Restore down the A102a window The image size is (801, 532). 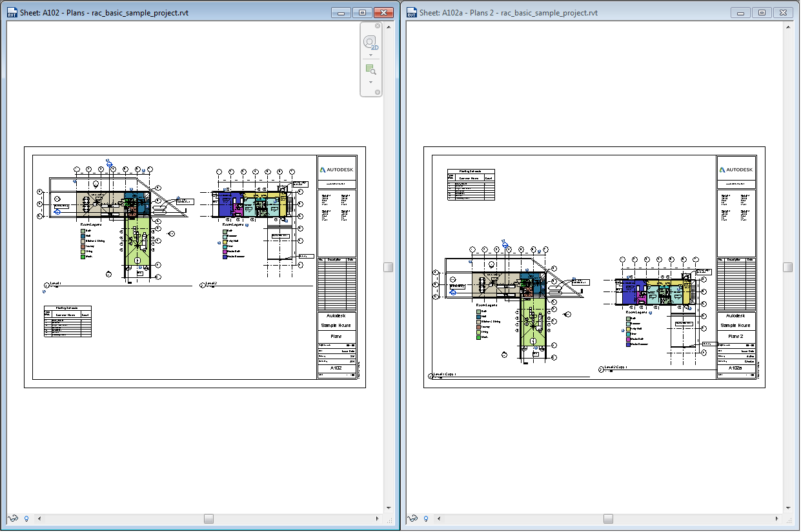(762, 12)
